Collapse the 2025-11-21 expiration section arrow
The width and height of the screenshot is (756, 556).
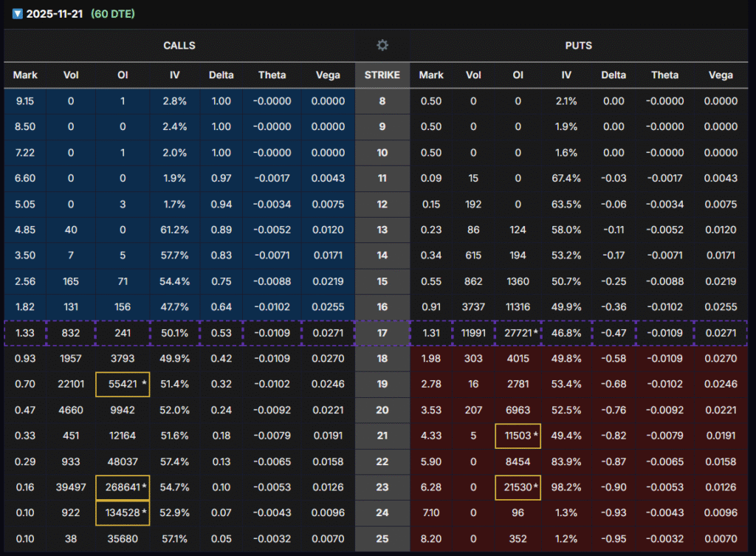18,14
